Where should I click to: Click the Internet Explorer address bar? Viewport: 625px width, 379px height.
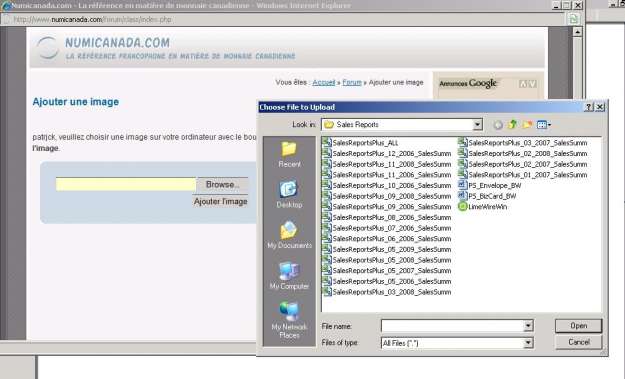[283, 19]
